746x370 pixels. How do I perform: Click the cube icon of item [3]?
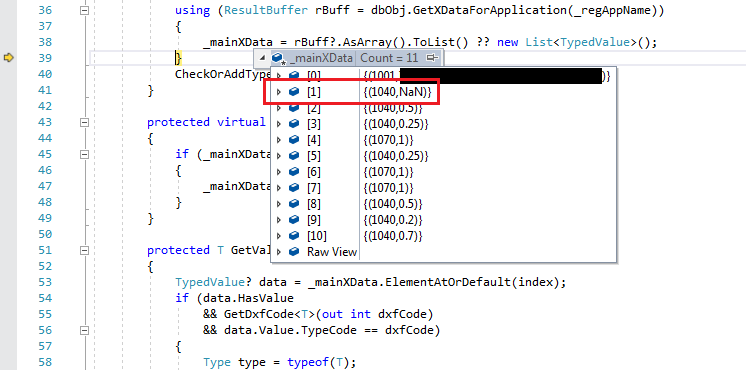(x=294, y=124)
